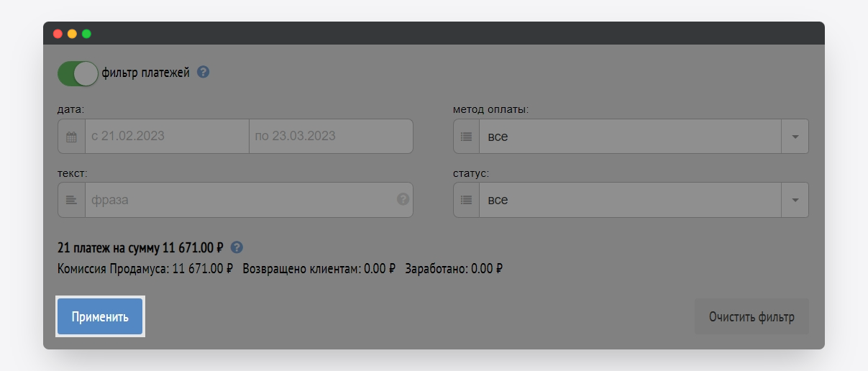This screenshot has width=868, height=371.
Task: Open help icon next to фильтр платежей
Action: click(203, 73)
